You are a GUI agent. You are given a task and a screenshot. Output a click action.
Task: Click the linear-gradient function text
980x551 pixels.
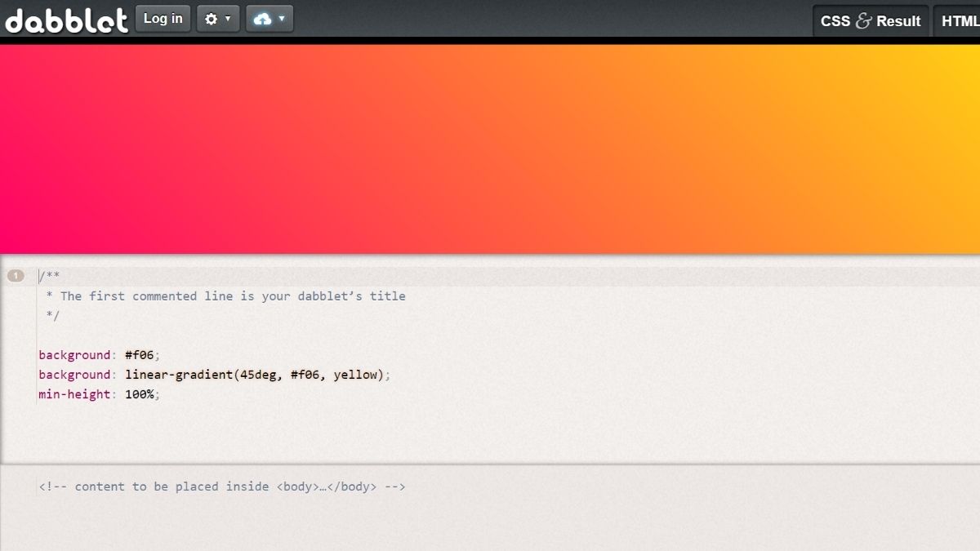tap(179, 375)
